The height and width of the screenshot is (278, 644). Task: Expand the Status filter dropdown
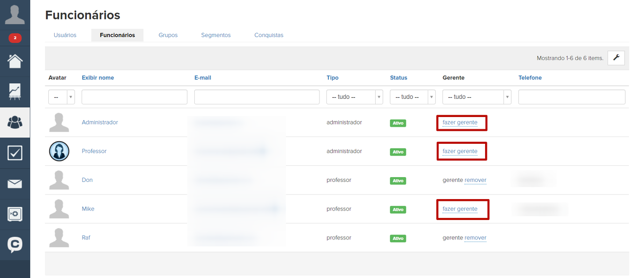point(412,97)
